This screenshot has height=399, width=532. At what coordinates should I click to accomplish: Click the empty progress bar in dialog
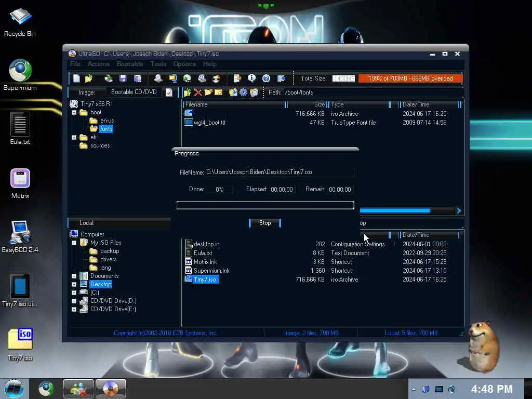(x=265, y=205)
